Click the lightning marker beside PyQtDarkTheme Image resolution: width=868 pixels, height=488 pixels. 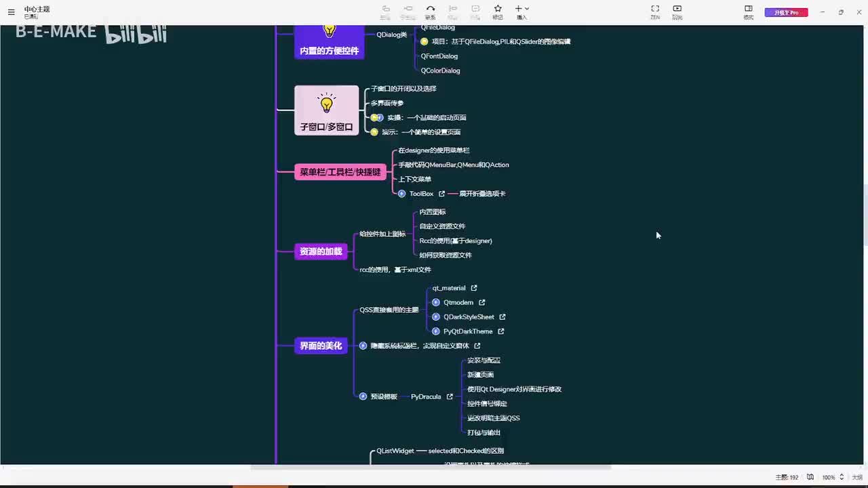(436, 331)
